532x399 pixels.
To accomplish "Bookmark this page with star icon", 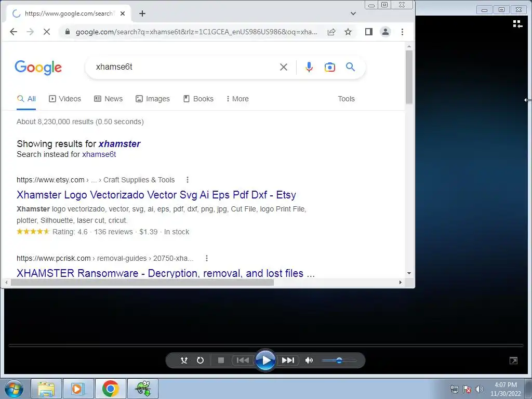I will click(x=348, y=32).
